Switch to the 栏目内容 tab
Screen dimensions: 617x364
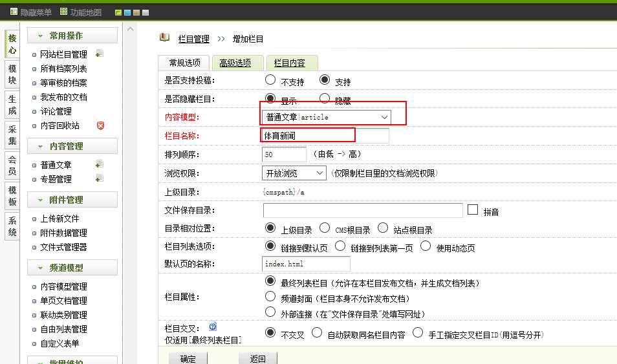coord(289,63)
